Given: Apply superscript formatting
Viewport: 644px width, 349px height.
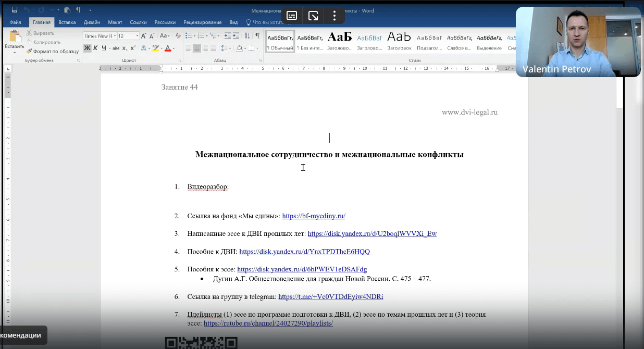Looking at the screenshot, I should (x=132, y=48).
